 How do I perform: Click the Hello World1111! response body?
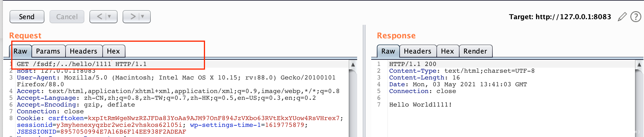420,105
